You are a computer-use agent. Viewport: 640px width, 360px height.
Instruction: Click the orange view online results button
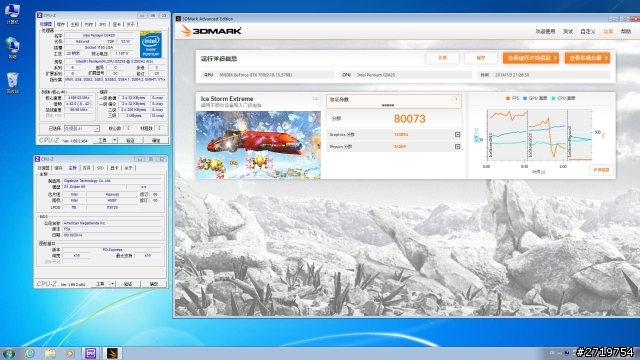click(x=587, y=58)
